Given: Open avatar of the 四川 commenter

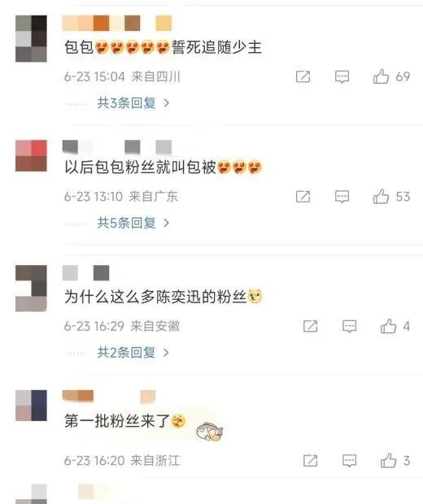Looking at the screenshot, I should click(x=31, y=38).
